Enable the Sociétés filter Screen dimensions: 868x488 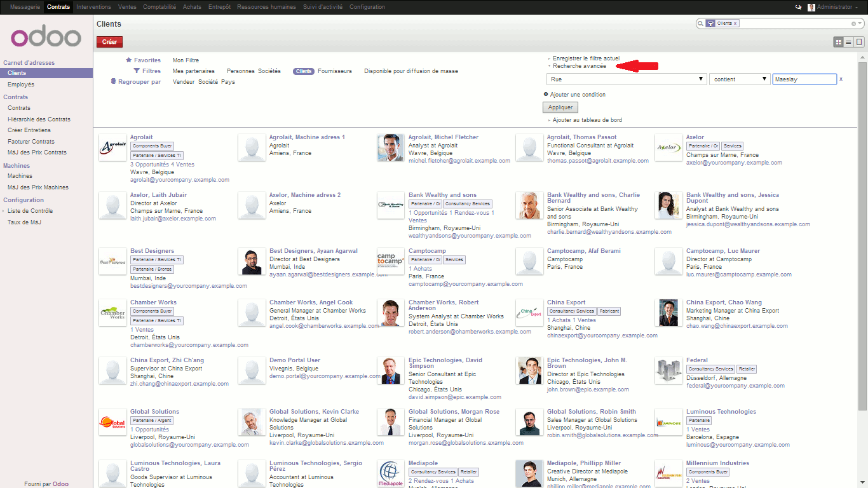[269, 71]
